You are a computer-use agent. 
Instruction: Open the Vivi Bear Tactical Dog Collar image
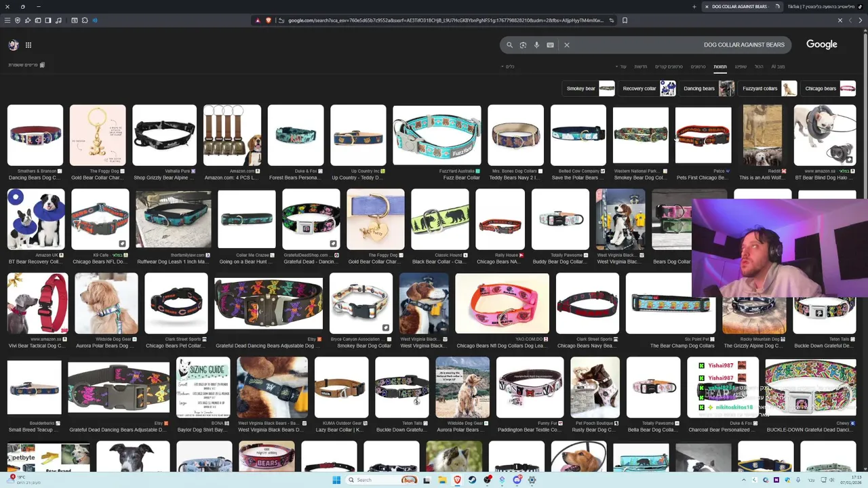[37, 304]
